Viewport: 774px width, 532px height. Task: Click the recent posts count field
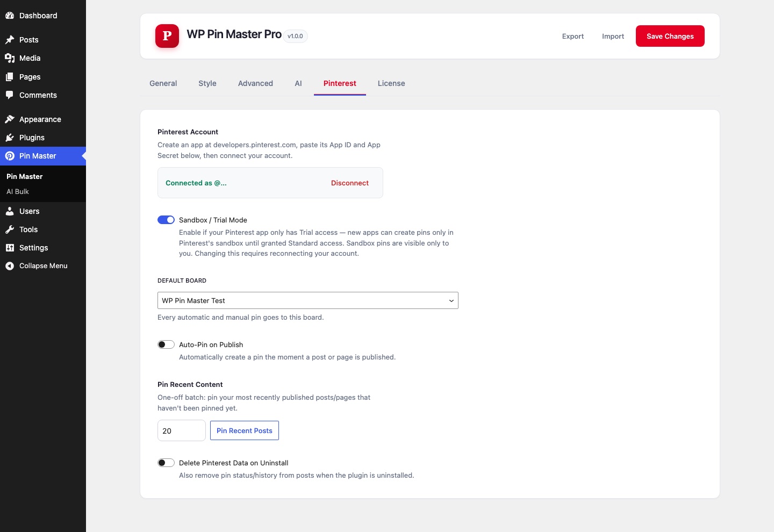[x=182, y=430]
